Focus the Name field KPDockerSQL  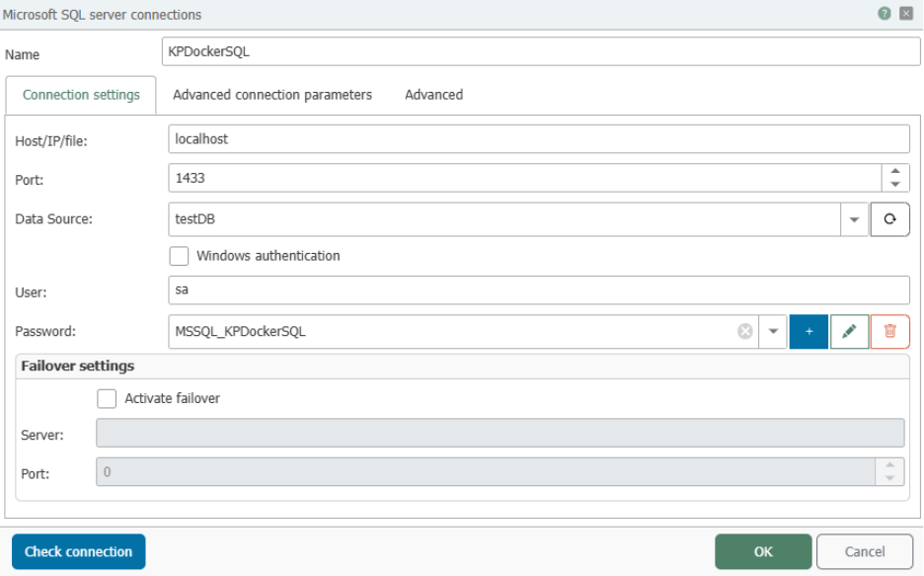tap(541, 52)
